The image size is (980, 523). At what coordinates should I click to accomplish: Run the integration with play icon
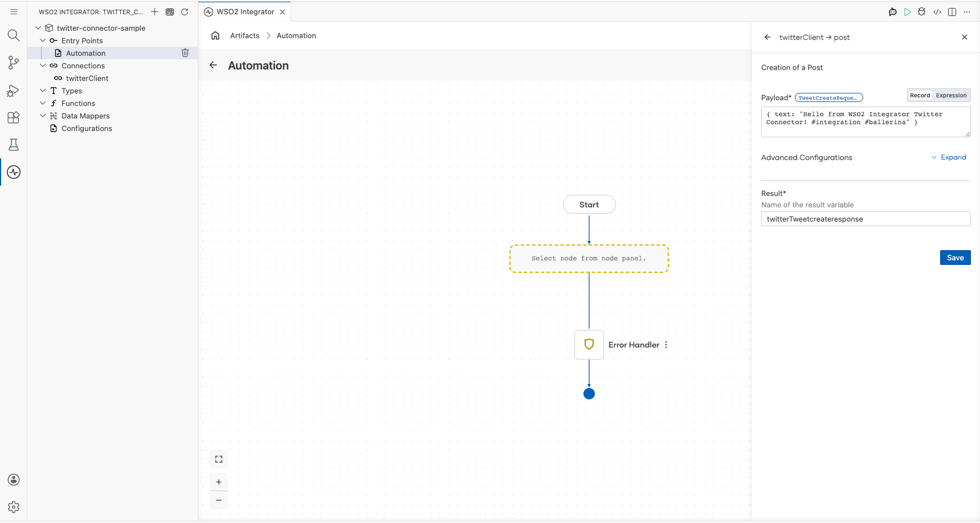click(x=908, y=11)
